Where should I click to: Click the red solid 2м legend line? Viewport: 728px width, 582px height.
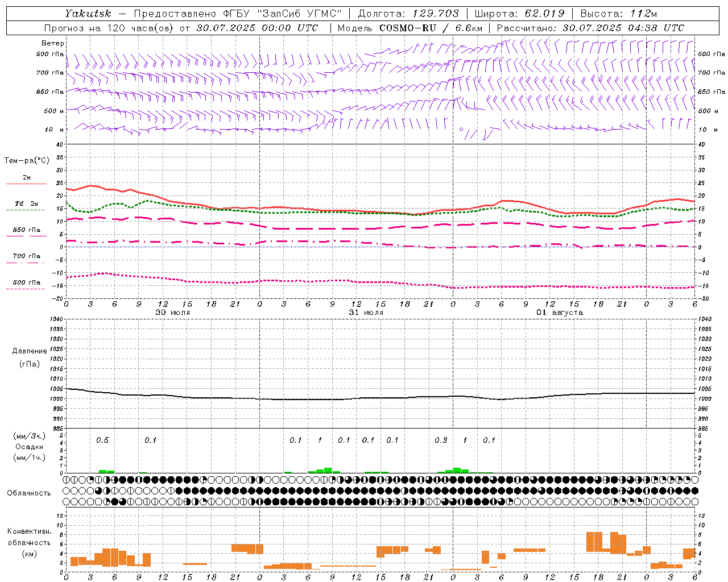26,184
